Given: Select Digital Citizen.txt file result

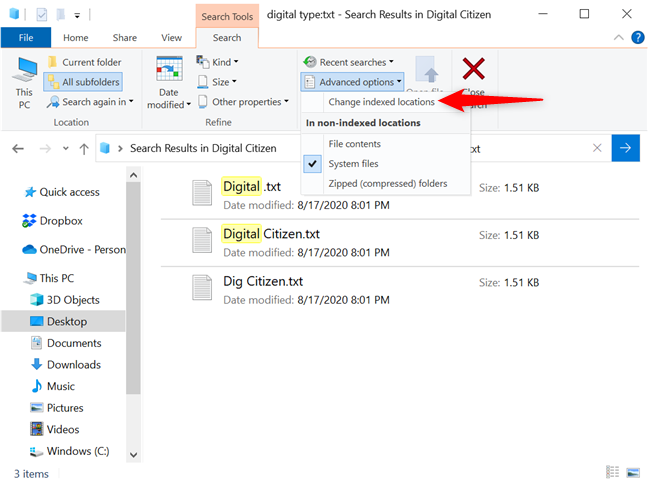Looking at the screenshot, I should 400,243.
